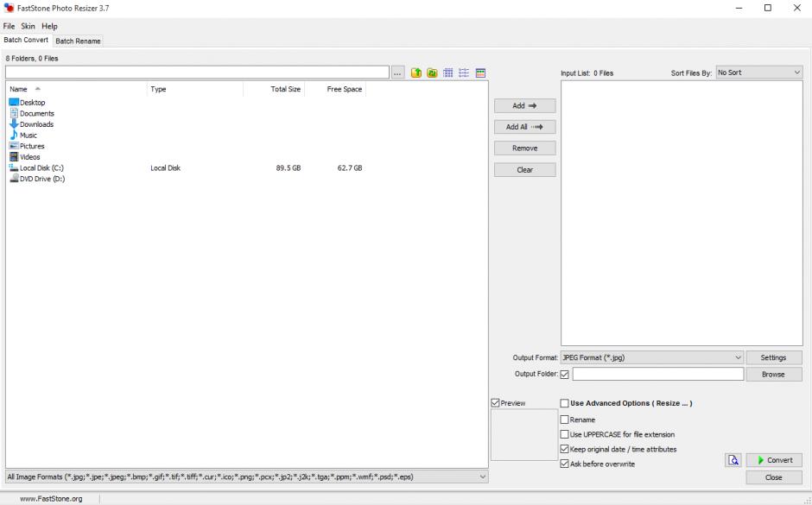
Task: Open the Output Format dropdown
Action: tap(652, 357)
